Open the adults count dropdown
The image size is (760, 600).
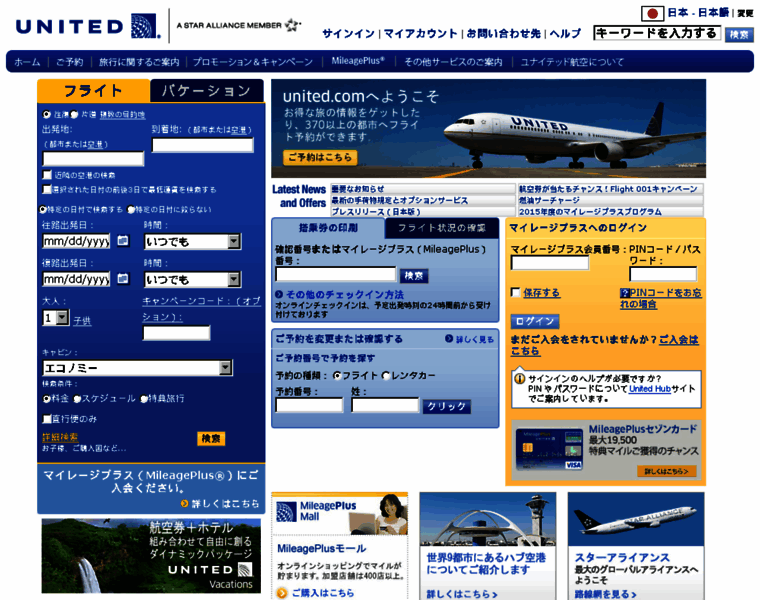(56, 318)
